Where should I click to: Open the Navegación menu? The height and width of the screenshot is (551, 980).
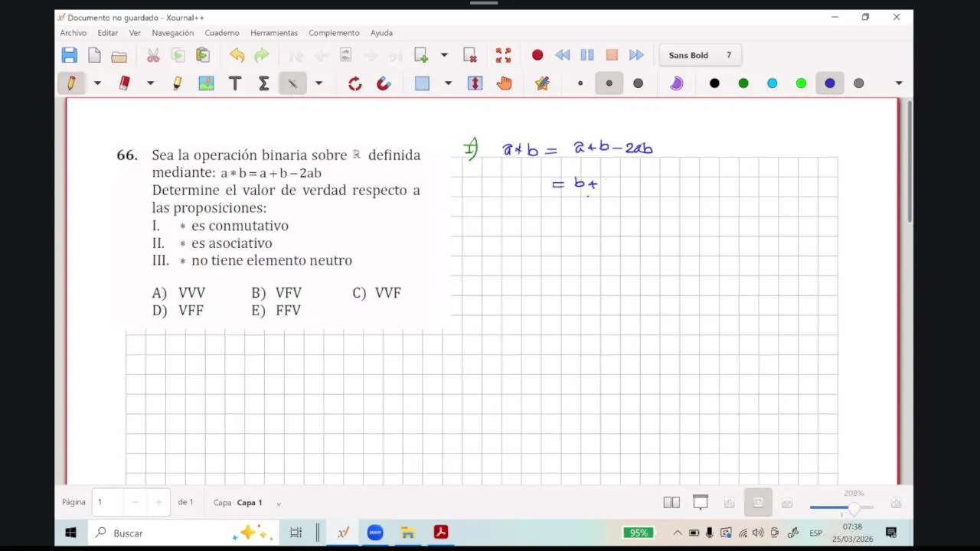[x=173, y=33]
